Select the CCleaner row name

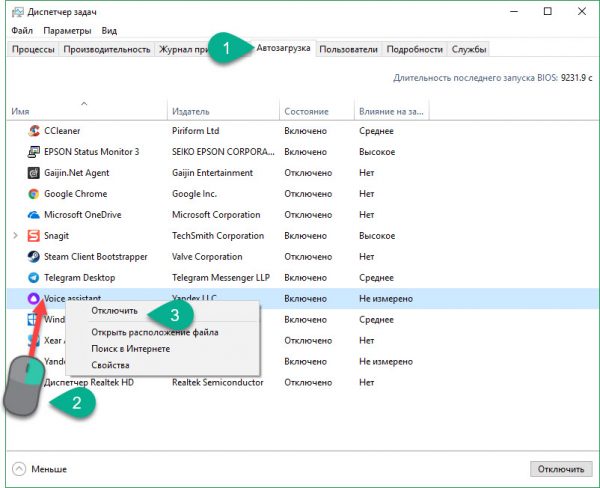pyautogui.click(x=62, y=131)
